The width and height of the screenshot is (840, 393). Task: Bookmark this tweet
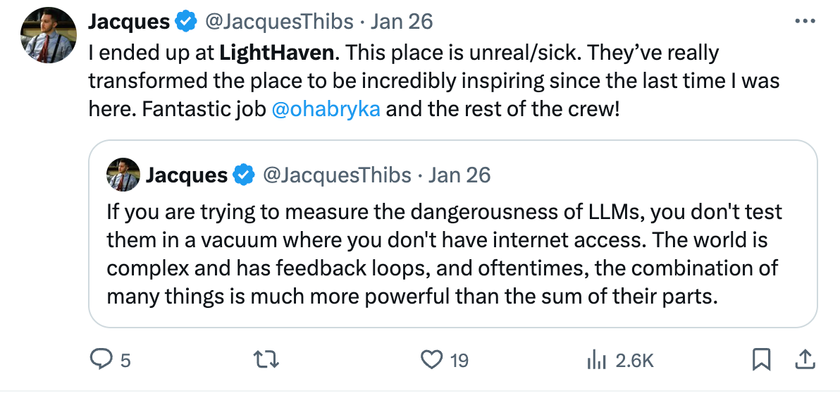[761, 360]
